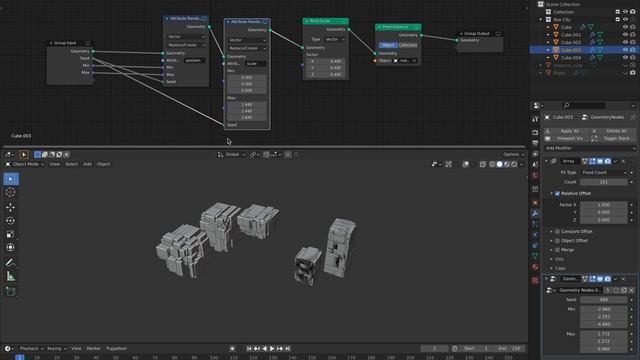
Task: Open the timeline Marker menu
Action: tap(93, 349)
